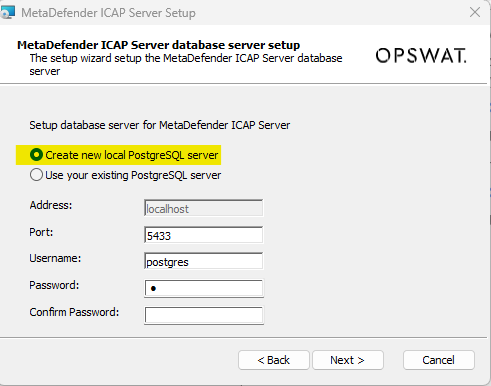Viewport: 491px width, 386px height.
Task: Click the Address: label
Action: [x=51, y=205]
